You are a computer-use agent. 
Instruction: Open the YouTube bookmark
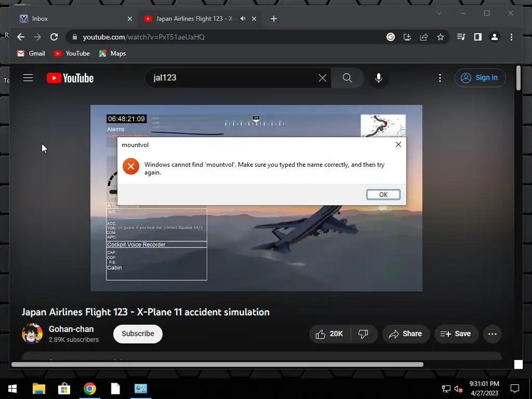[x=72, y=54]
